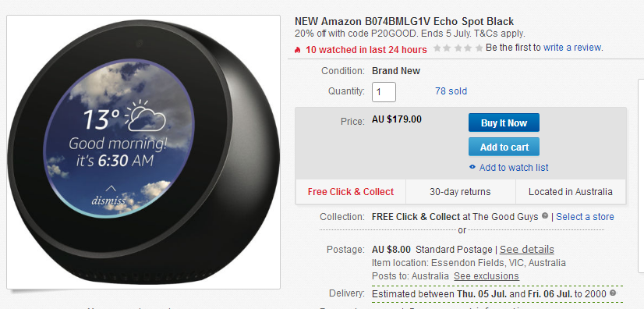Open the Echo Spot product image
This screenshot has width=644, height=309.
[x=143, y=152]
